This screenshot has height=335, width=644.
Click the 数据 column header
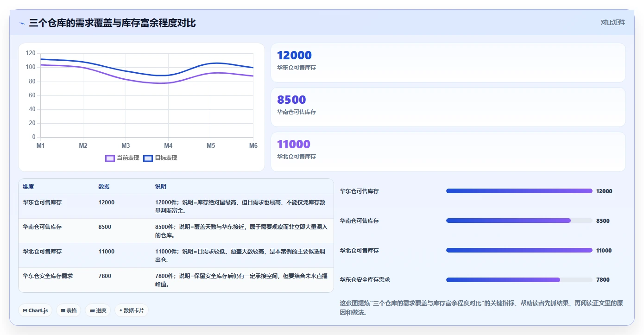coord(104,187)
